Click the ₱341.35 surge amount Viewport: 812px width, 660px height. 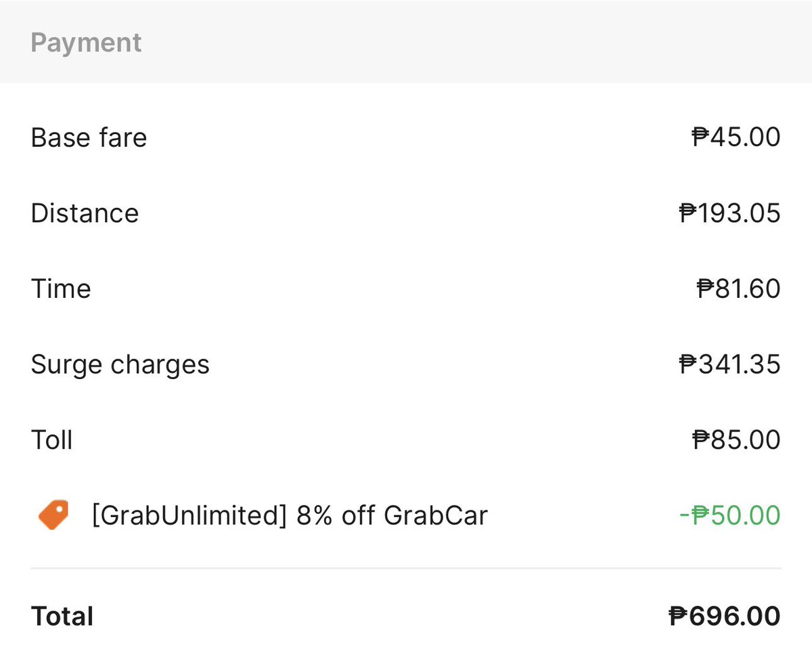click(x=729, y=365)
